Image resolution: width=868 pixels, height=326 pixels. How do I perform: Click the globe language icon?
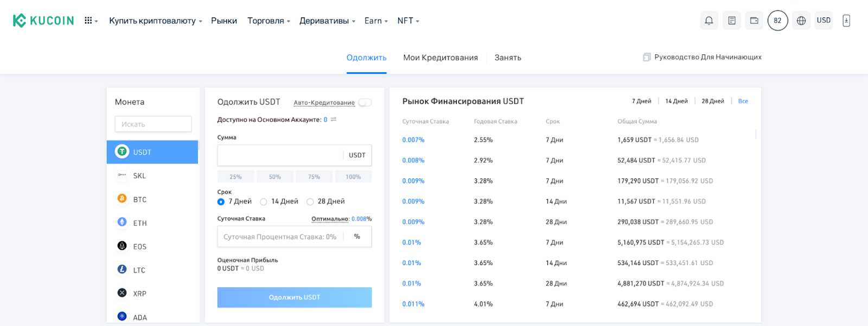tap(801, 21)
